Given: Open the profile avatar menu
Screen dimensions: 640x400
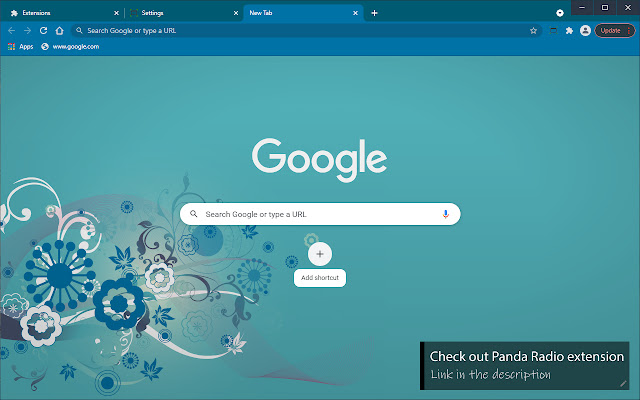Looking at the screenshot, I should click(x=585, y=31).
